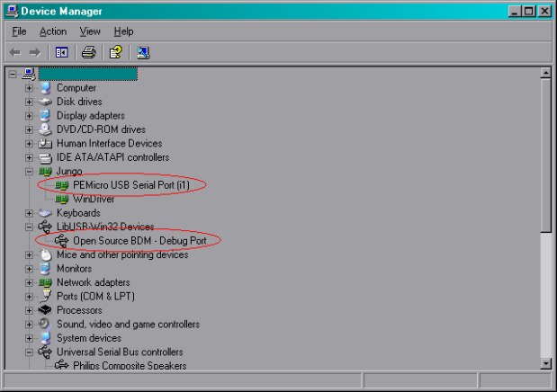Click the Keyboards category icon
The height and width of the screenshot is (392, 557).
45,213
